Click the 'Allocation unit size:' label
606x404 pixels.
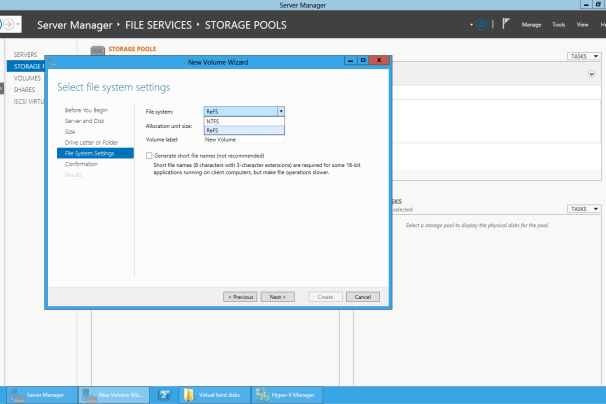point(169,126)
